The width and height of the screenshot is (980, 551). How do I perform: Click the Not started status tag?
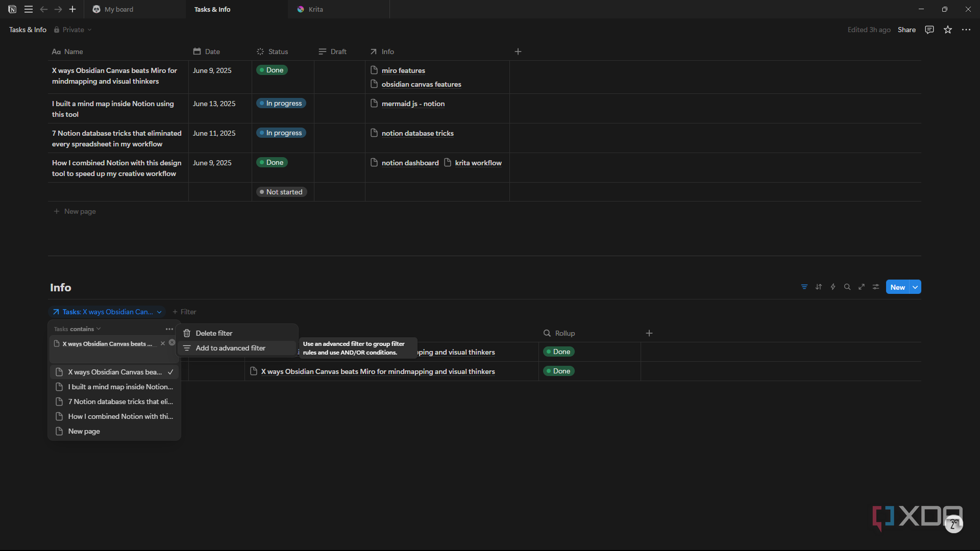pos(281,192)
